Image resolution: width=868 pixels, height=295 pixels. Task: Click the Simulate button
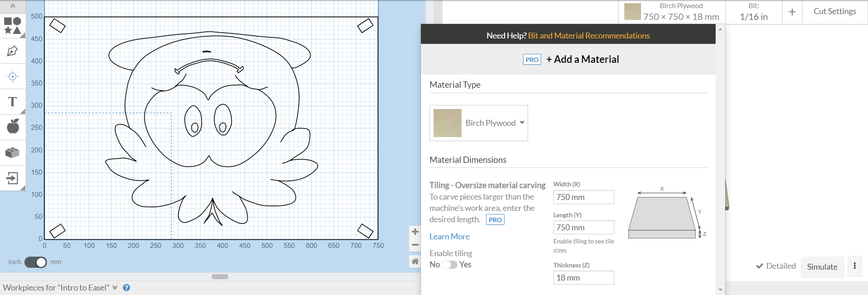click(822, 267)
